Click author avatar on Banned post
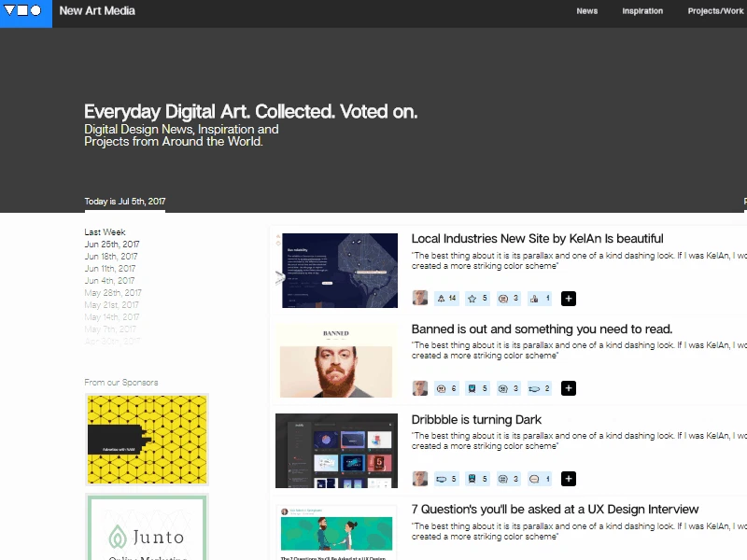Screen dimensions: 747x560 click(419, 388)
